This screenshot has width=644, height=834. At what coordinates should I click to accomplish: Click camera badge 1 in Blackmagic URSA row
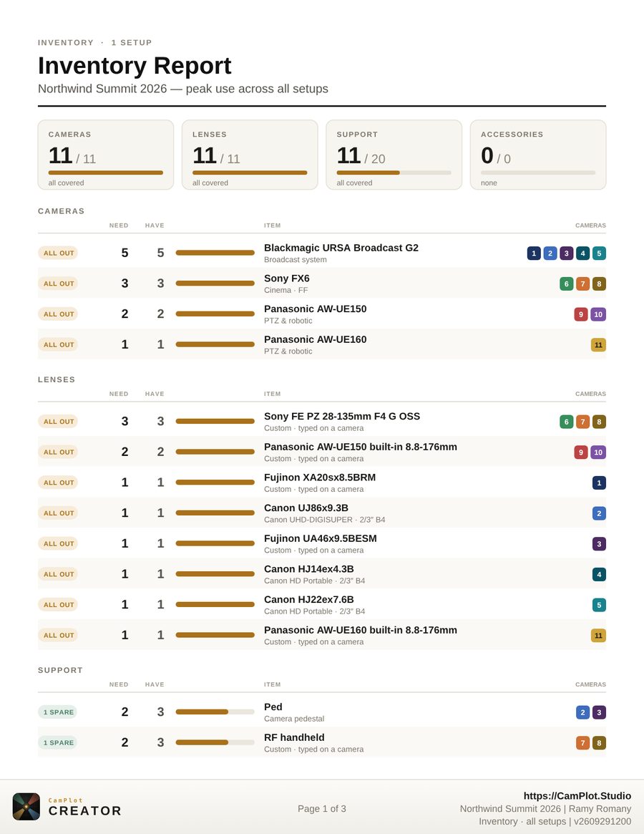click(x=534, y=253)
